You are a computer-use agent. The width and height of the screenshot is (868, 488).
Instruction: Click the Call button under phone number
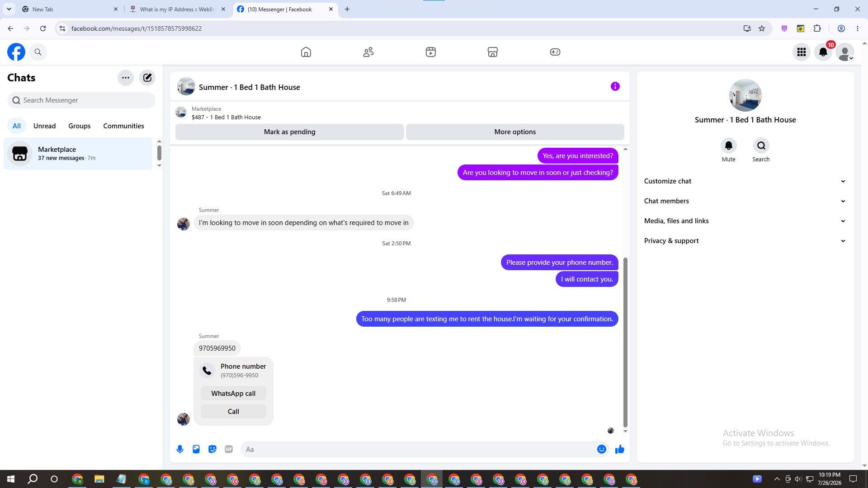click(x=233, y=412)
